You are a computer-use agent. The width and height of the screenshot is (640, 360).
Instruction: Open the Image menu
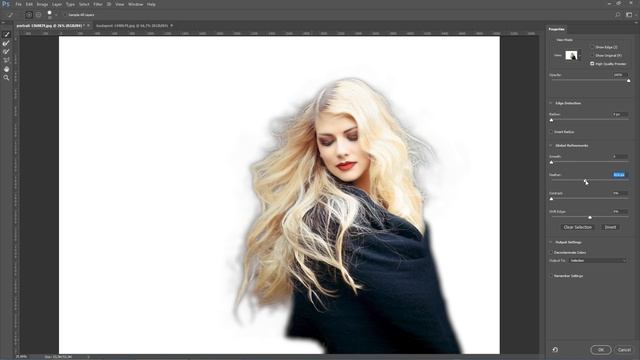[x=42, y=4]
